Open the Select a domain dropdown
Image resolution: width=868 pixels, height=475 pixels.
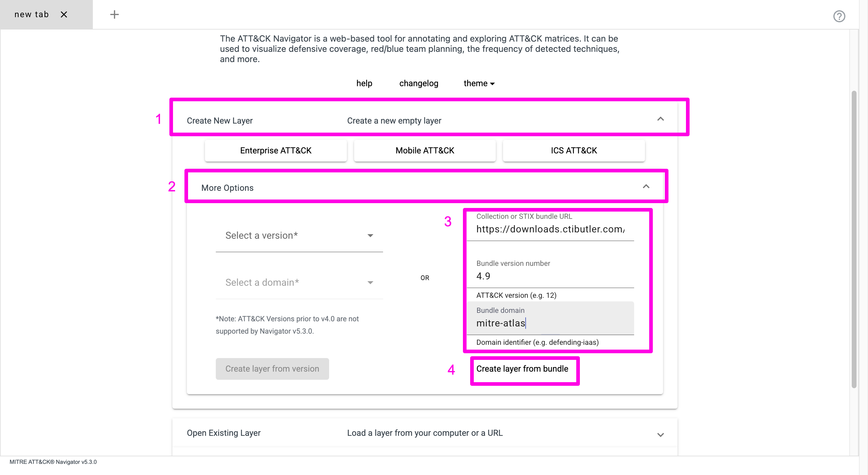click(299, 282)
